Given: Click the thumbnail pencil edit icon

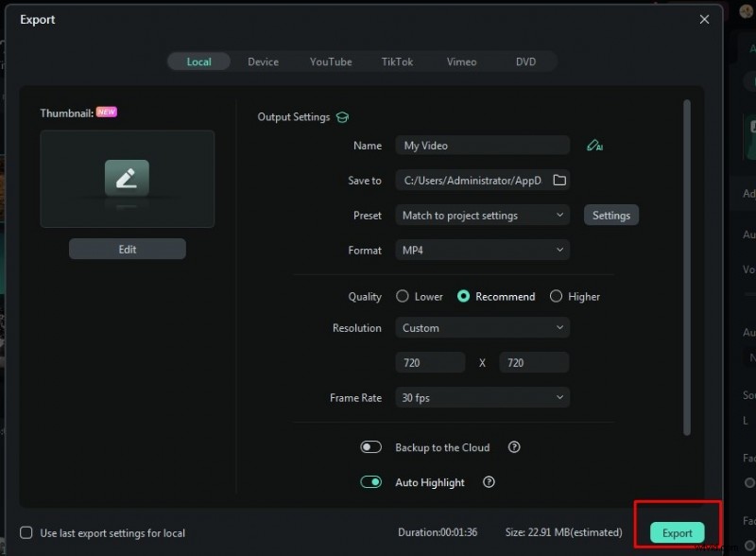Looking at the screenshot, I should point(127,178).
